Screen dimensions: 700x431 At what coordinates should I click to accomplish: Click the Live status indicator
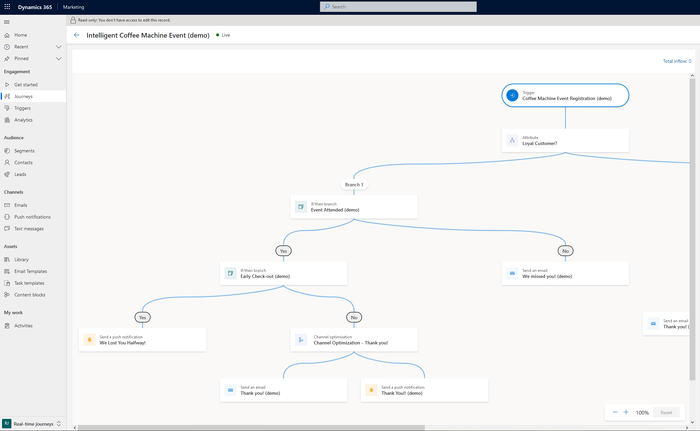223,35
